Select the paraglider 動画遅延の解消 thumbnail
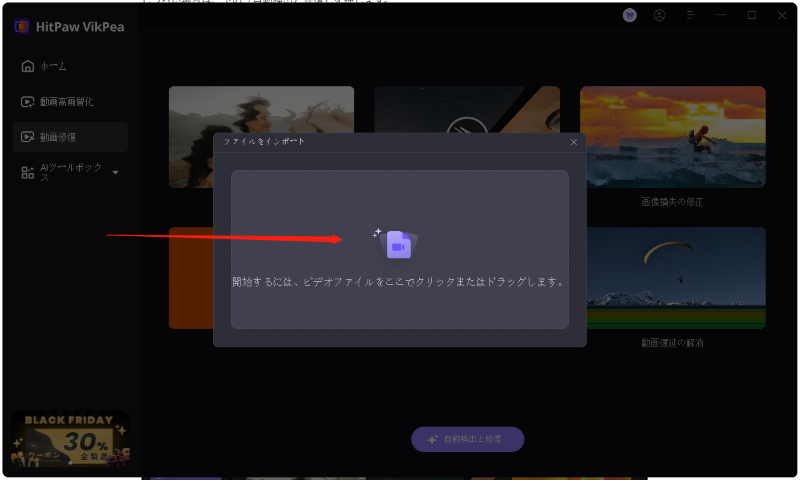Image resolution: width=800 pixels, height=480 pixels. point(672,277)
